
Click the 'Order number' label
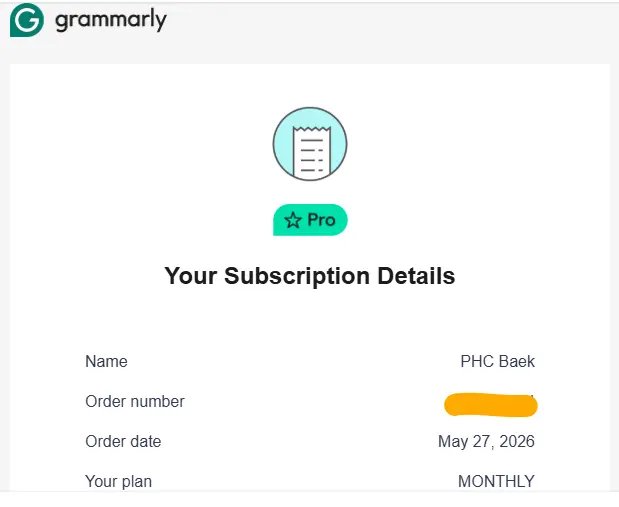135,402
